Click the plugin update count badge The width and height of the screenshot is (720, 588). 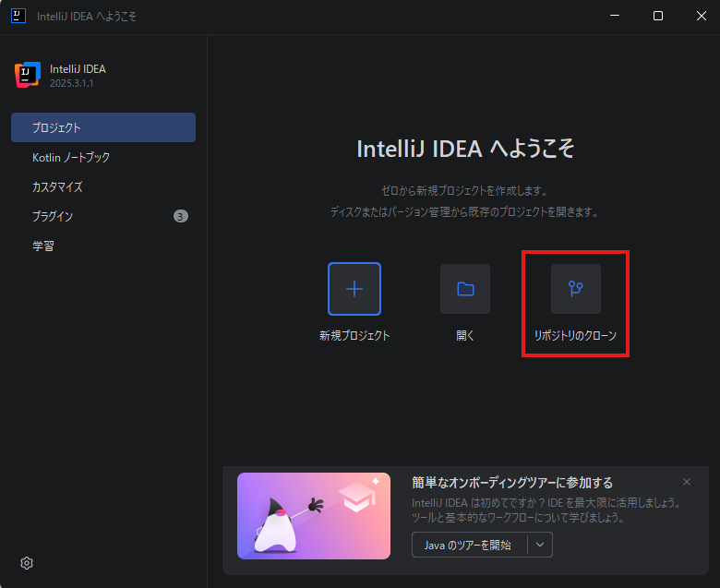coord(181,216)
